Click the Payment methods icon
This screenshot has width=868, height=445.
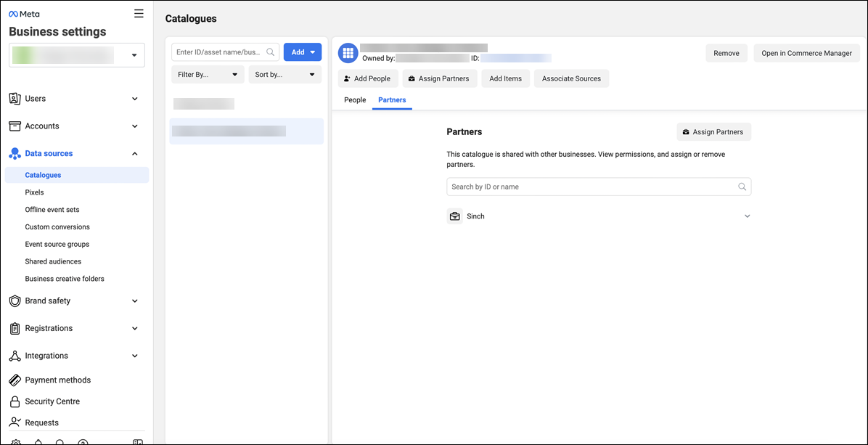pos(15,380)
